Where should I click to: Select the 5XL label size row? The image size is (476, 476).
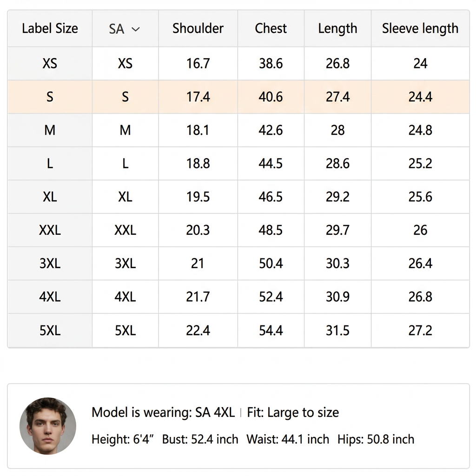click(238, 331)
